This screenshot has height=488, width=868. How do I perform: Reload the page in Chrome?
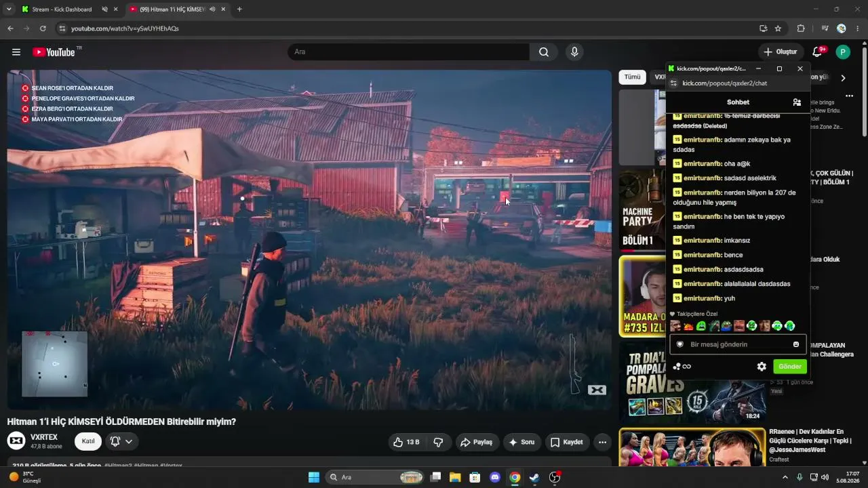(x=43, y=28)
